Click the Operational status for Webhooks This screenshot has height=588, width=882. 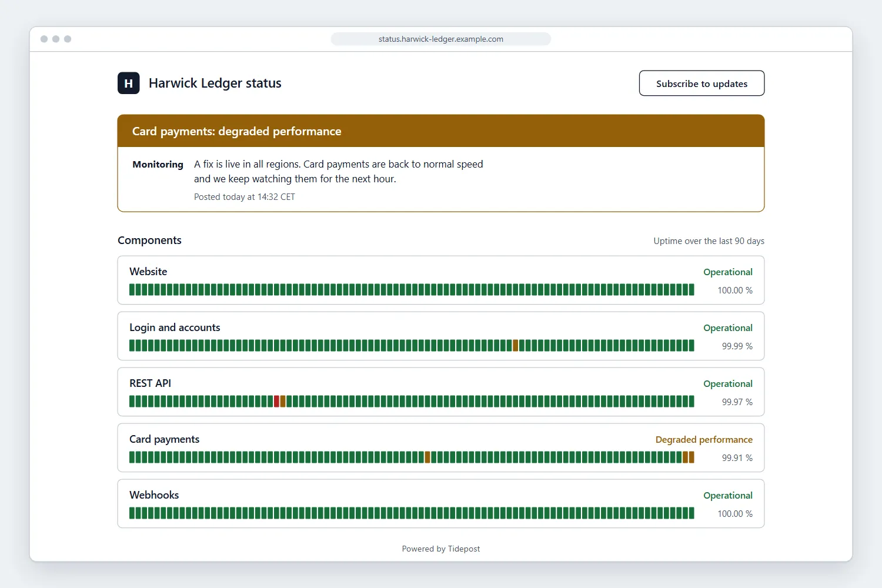click(x=728, y=496)
